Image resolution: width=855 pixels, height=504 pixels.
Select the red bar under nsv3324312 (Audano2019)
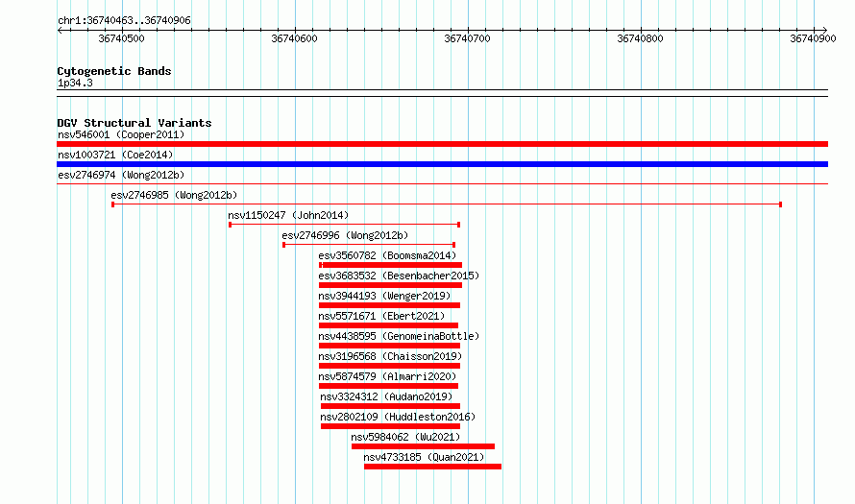[x=390, y=406]
